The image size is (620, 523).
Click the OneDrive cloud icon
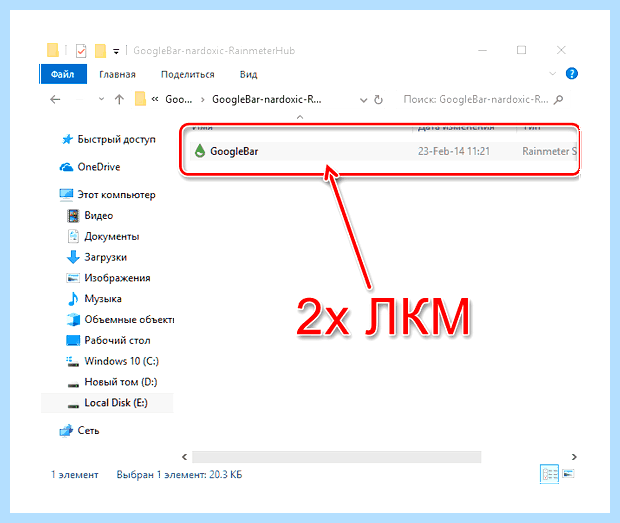tap(66, 167)
